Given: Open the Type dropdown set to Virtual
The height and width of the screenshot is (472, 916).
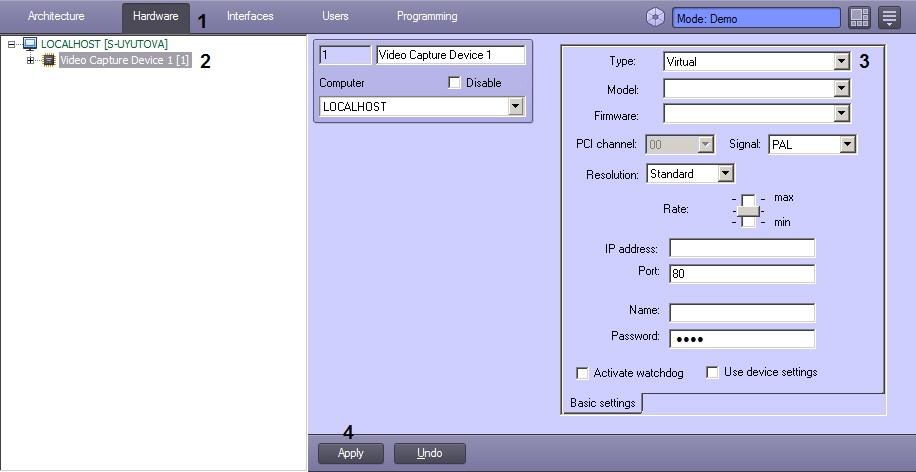Looking at the screenshot, I should (x=841, y=61).
